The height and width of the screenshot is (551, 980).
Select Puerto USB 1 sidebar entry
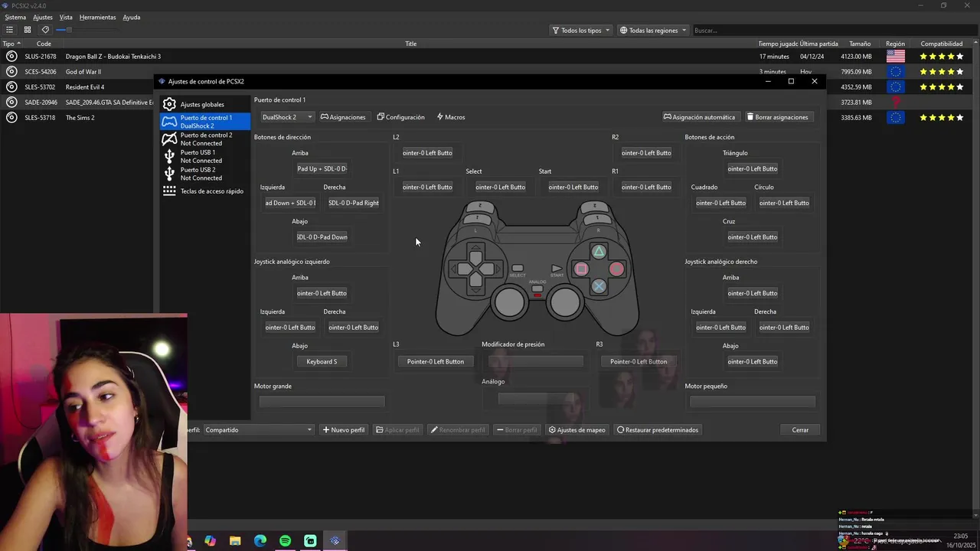coord(204,156)
